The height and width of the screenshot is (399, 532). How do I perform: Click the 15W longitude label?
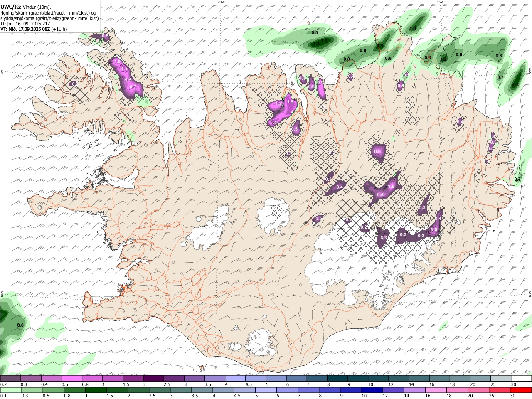[x=440, y=2]
